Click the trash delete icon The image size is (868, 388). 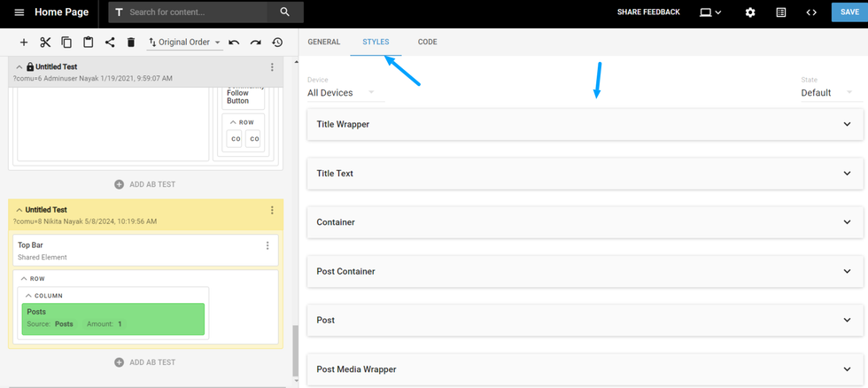[x=131, y=43]
